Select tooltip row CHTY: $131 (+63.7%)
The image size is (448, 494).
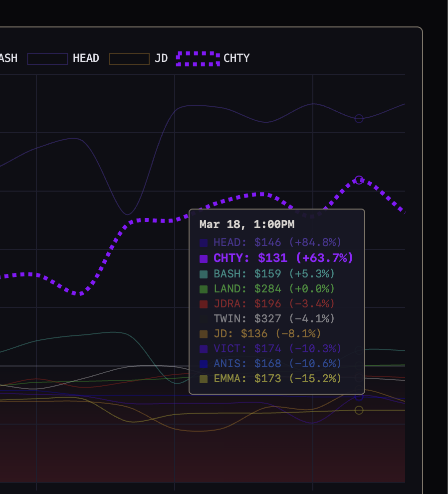(276, 258)
